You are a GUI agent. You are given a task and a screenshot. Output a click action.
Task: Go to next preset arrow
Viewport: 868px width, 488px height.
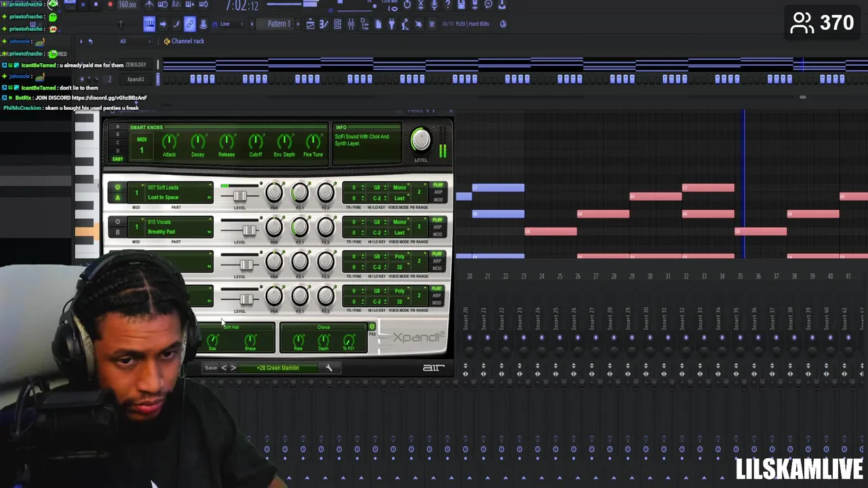coord(233,368)
